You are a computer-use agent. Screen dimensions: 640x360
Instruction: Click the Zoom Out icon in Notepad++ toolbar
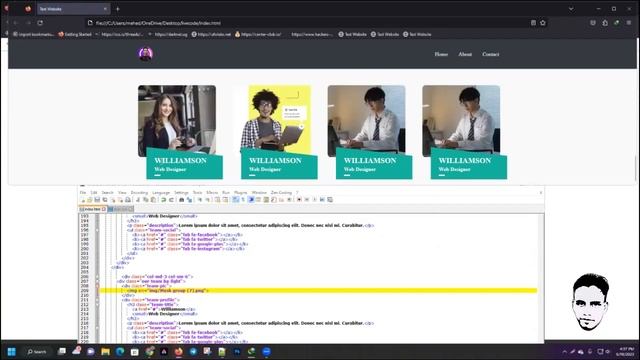208,200
